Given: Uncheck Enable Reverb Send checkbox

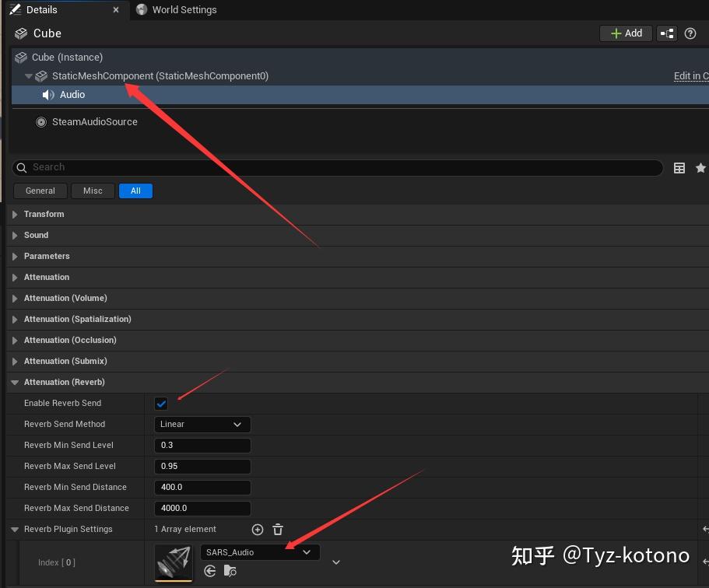Looking at the screenshot, I should tap(161, 403).
